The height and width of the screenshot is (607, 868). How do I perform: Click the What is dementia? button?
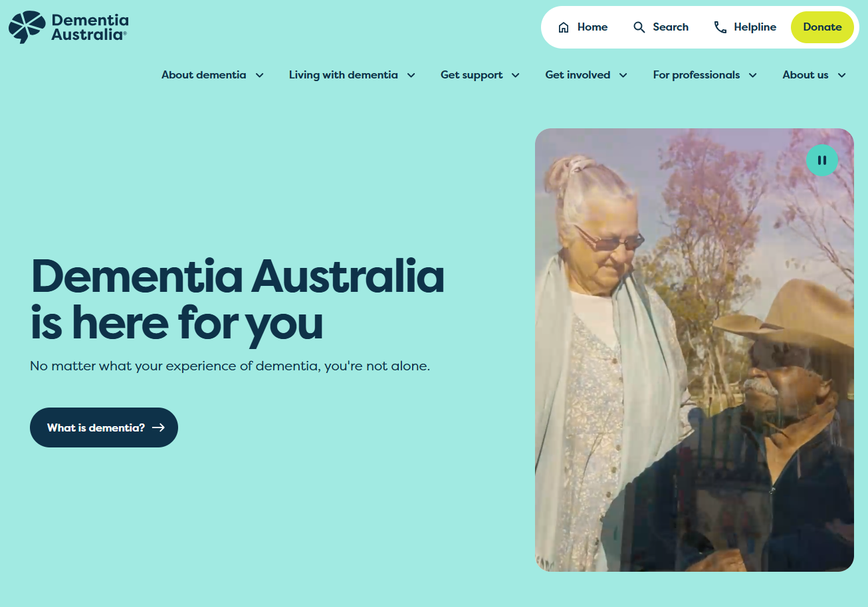click(x=104, y=427)
